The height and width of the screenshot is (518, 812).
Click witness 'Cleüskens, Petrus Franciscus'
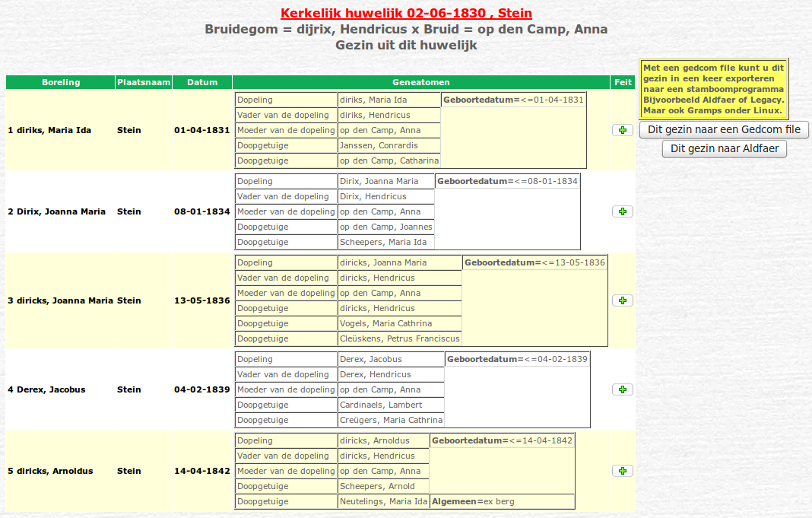[399, 338]
